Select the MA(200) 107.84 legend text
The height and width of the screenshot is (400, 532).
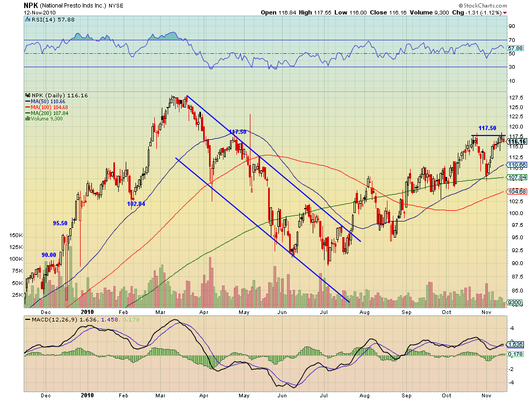(49, 113)
